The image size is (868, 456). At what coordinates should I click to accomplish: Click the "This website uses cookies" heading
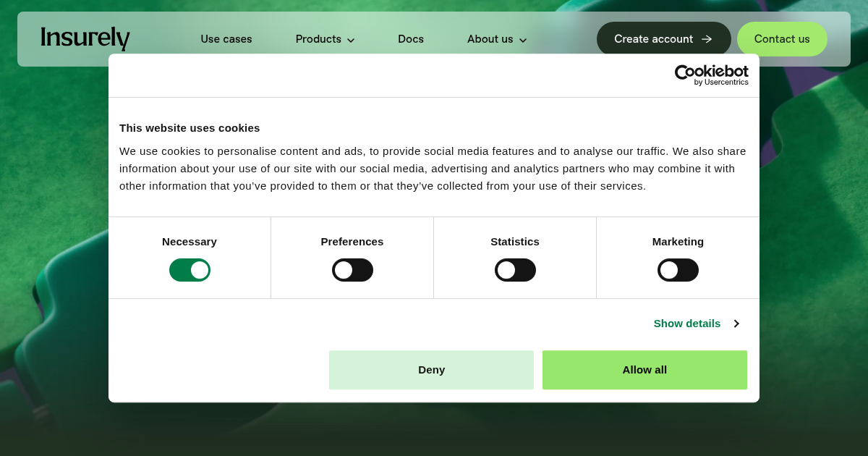point(190,128)
